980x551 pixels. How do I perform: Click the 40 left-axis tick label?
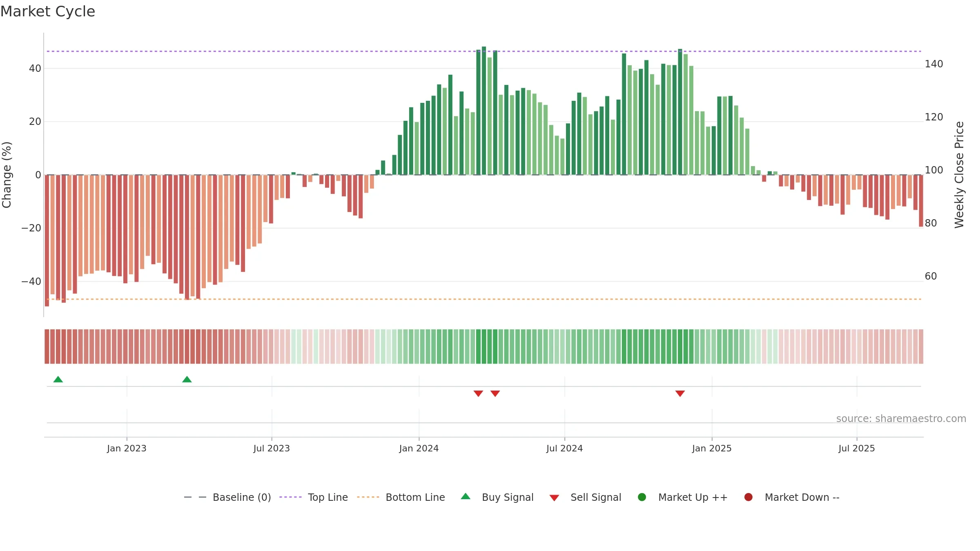click(x=35, y=69)
